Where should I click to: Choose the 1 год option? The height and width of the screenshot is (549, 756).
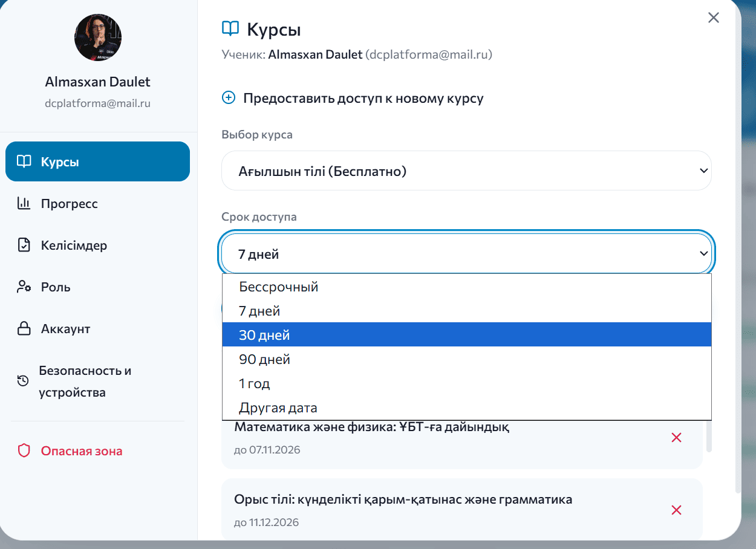[466, 383]
